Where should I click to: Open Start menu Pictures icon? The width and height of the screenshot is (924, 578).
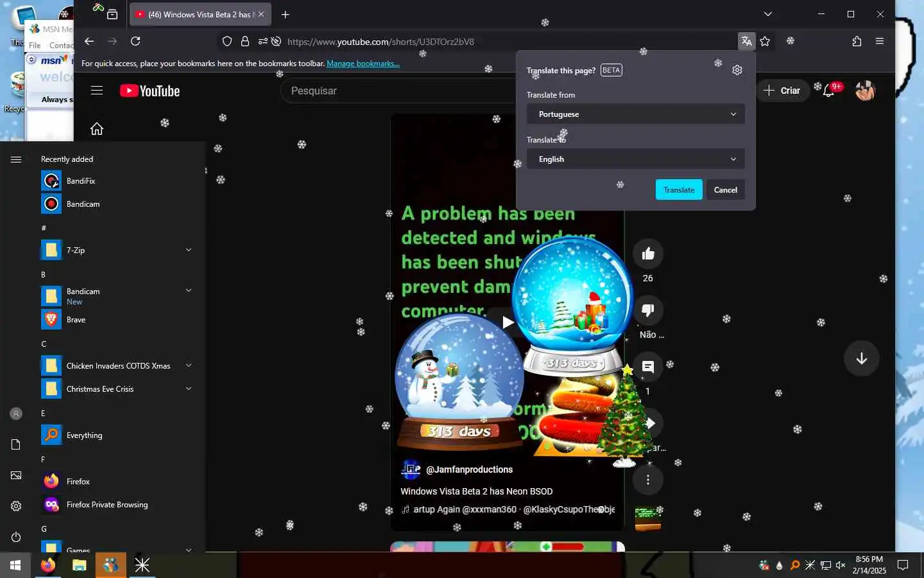point(16,475)
